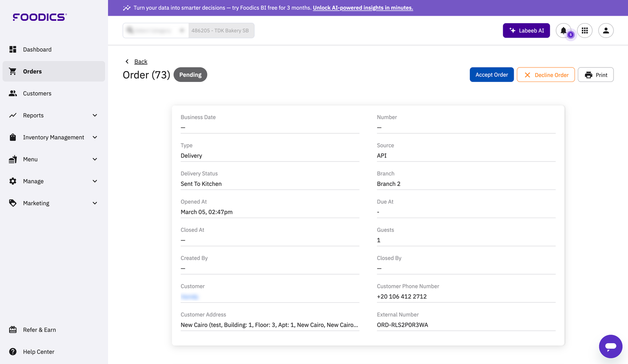Screen dimensions: 628x364
Task: Click the Menu food tray icon
Action: click(x=13, y=159)
